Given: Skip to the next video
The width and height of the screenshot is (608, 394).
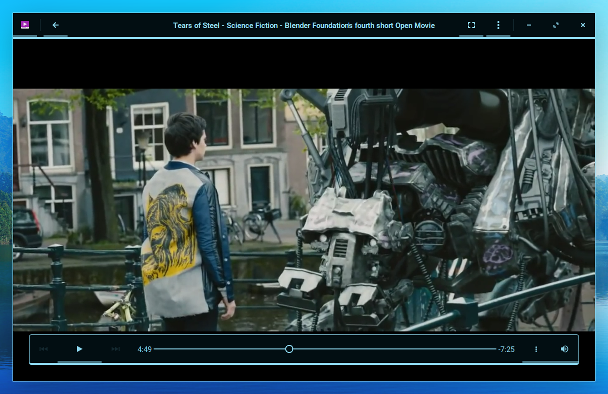Looking at the screenshot, I should (116, 349).
